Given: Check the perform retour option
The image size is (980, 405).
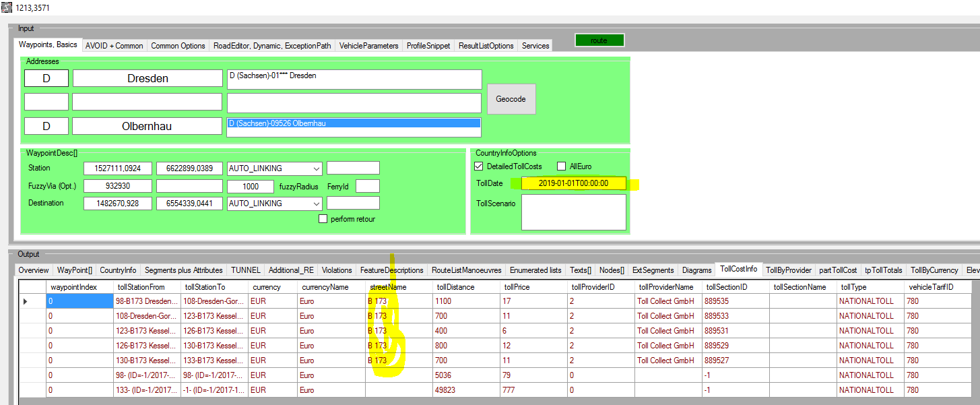Looking at the screenshot, I should tap(323, 219).
